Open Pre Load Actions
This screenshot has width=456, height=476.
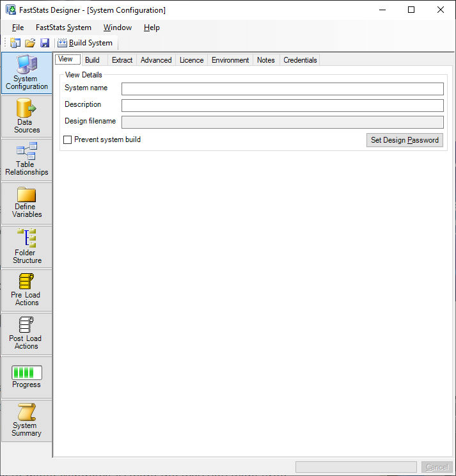[27, 290]
